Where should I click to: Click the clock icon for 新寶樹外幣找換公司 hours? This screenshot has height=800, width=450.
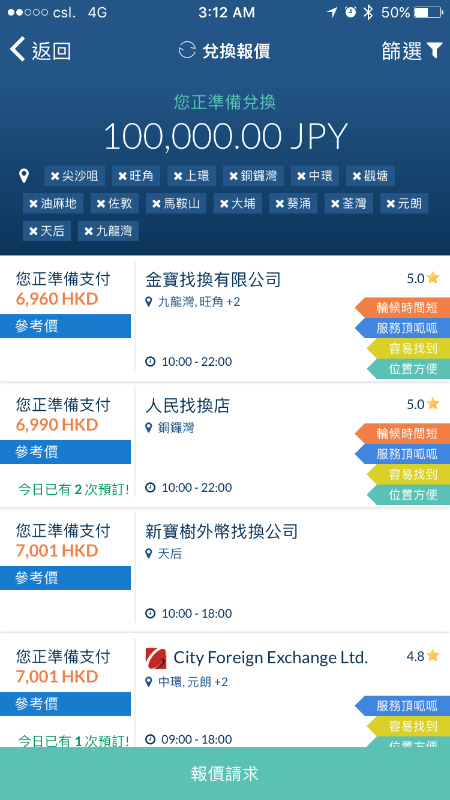tap(150, 613)
